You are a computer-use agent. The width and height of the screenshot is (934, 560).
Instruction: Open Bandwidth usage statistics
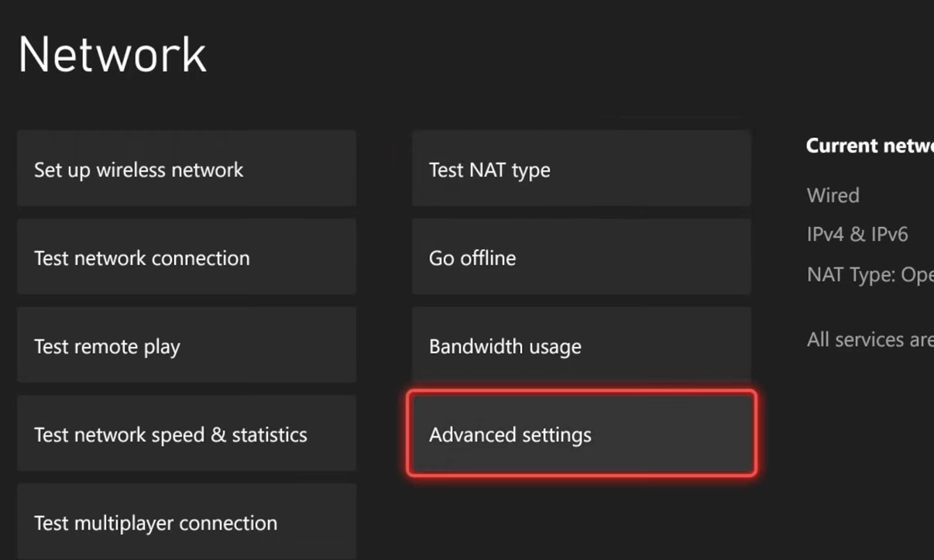[x=581, y=345]
